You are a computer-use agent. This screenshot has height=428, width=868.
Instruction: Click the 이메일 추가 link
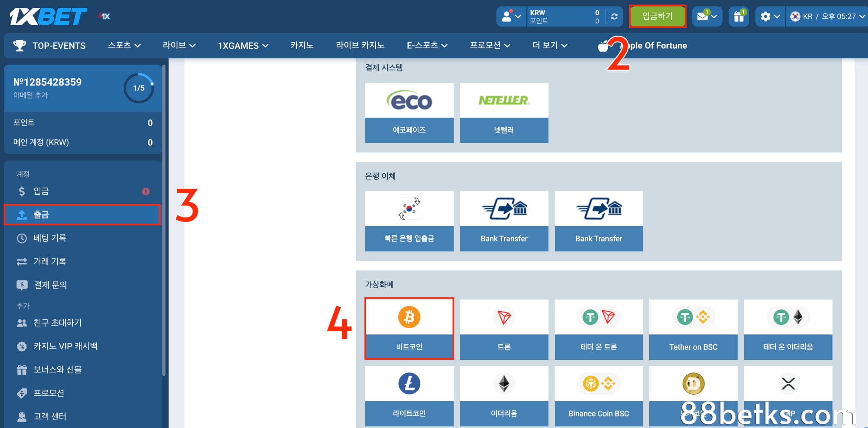[x=31, y=95]
